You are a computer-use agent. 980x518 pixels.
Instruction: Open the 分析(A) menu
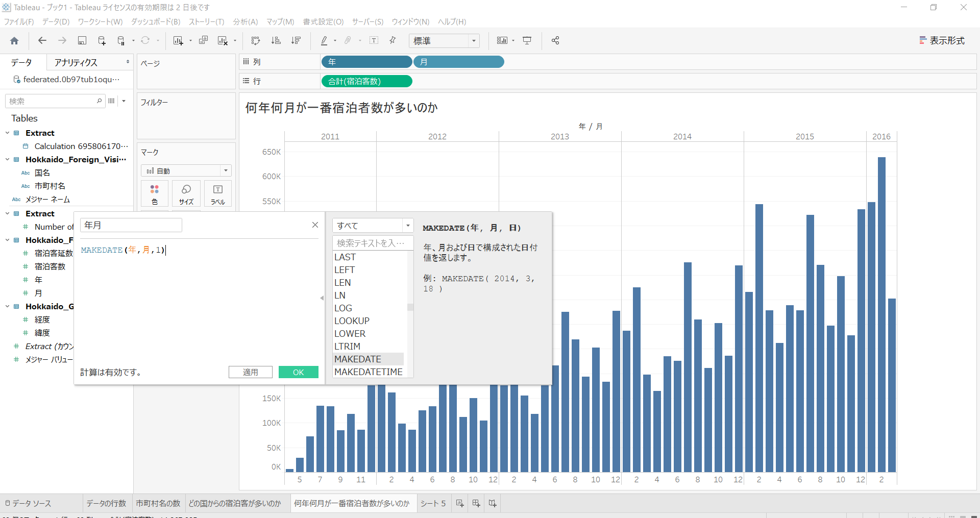[x=246, y=22]
